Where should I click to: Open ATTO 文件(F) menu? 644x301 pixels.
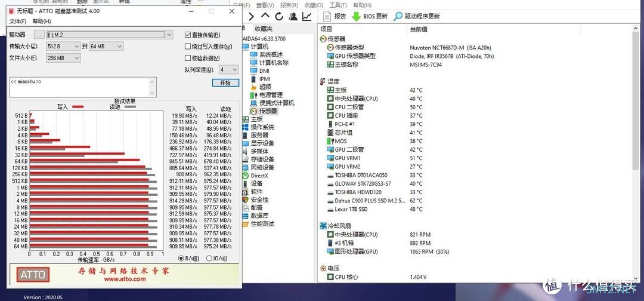point(18,21)
